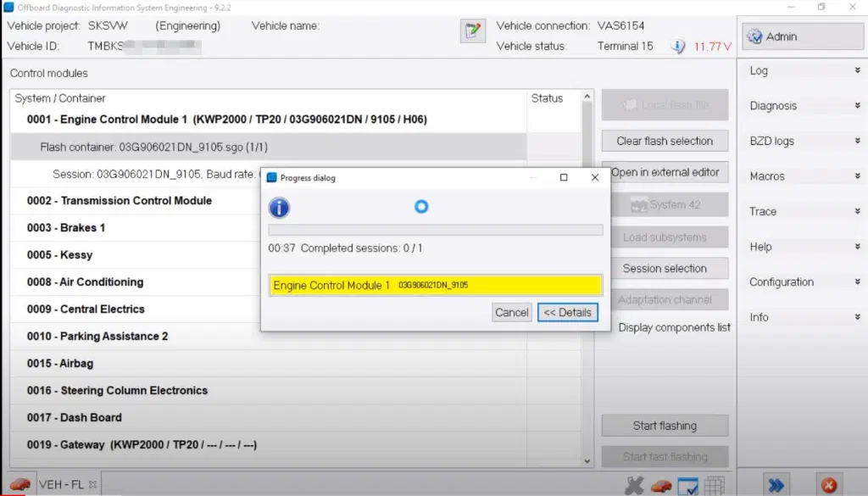Switch to the VEH - FL tab
The width and height of the screenshot is (868, 496).
click(61, 484)
